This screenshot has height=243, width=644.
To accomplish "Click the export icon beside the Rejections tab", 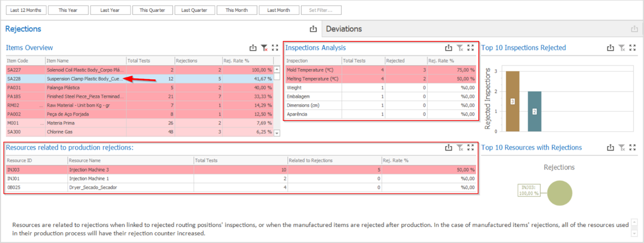I will 313,29.
